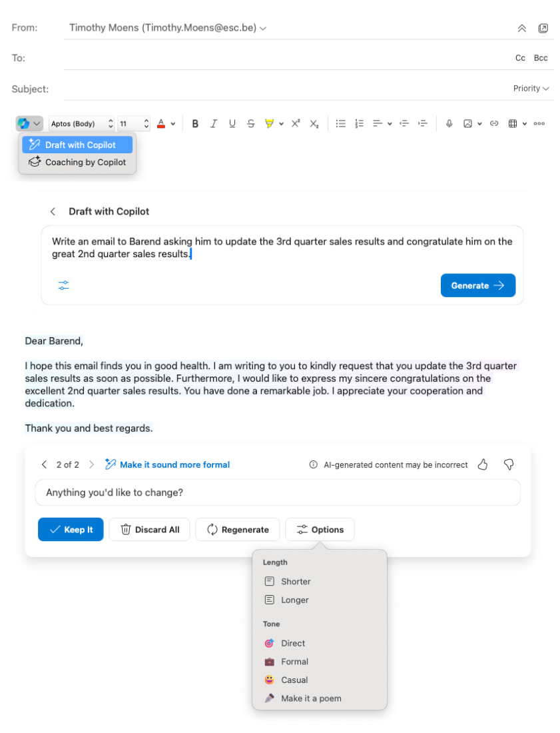Open Copilot prompt options via sliders icon
This screenshot has height=733, width=560.
pyautogui.click(x=63, y=285)
